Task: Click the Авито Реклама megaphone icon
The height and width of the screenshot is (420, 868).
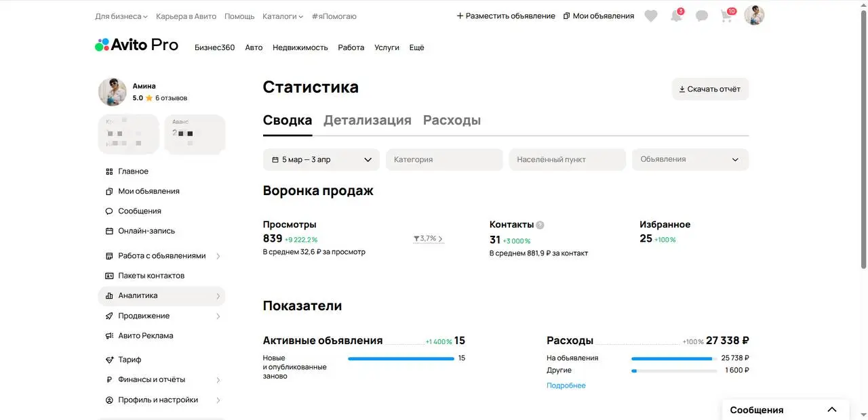Action: point(109,336)
